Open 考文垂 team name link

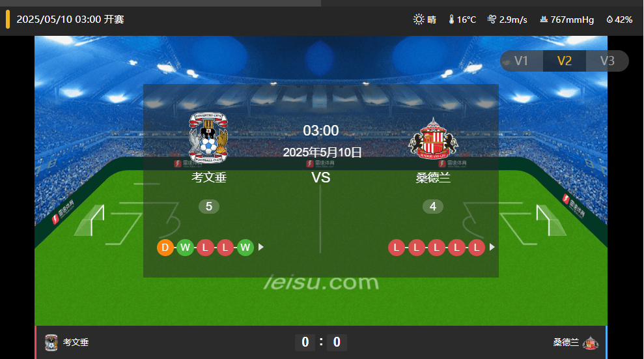(x=208, y=177)
